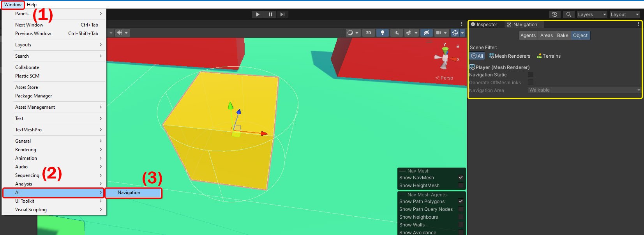644x235 pixels.
Task: Toggle hidden objects visibility eye icon
Action: pos(427,33)
